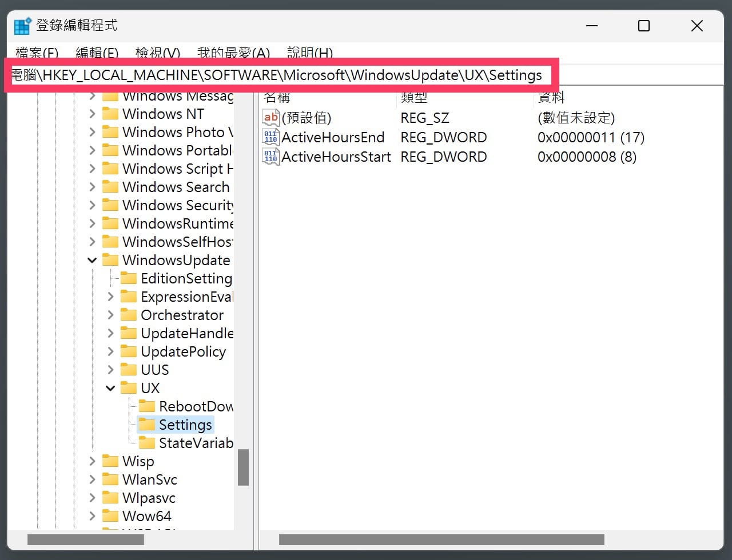The image size is (732, 560).
Task: Click the WlanSvc folder icon
Action: pos(110,479)
